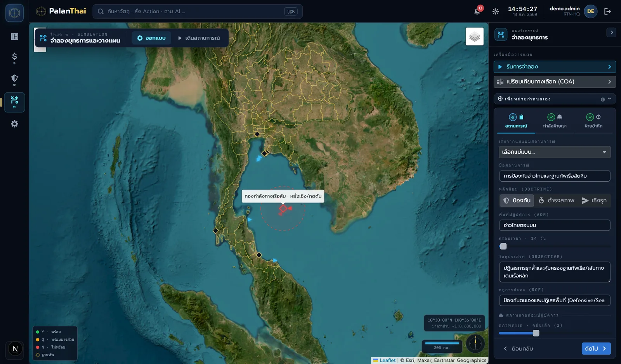Switch to ออกแบบ design mode
Viewport: 621px width, 364px height.
pyautogui.click(x=151, y=38)
